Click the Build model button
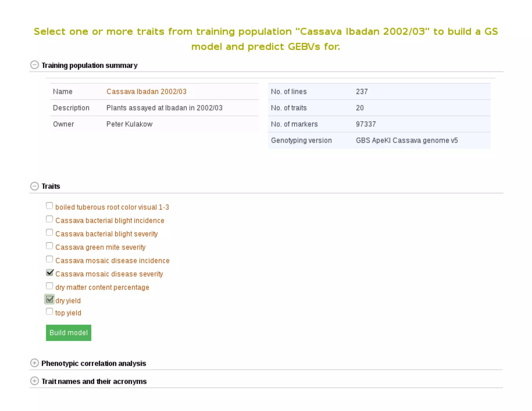The image size is (532, 411). pos(69,333)
